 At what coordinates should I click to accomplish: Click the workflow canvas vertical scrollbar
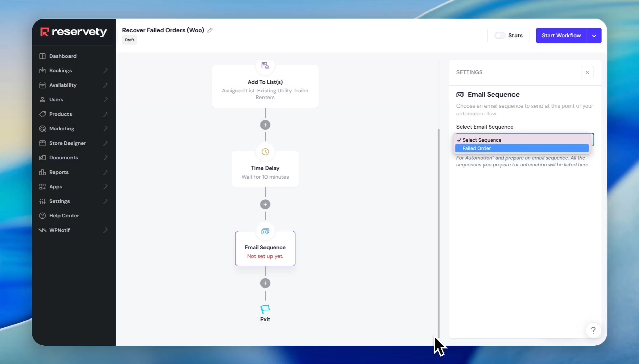tap(439, 233)
